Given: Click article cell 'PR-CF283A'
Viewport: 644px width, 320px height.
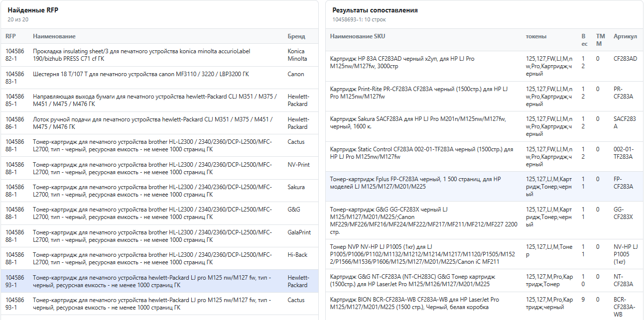Looking at the screenshot, I should [x=625, y=93].
